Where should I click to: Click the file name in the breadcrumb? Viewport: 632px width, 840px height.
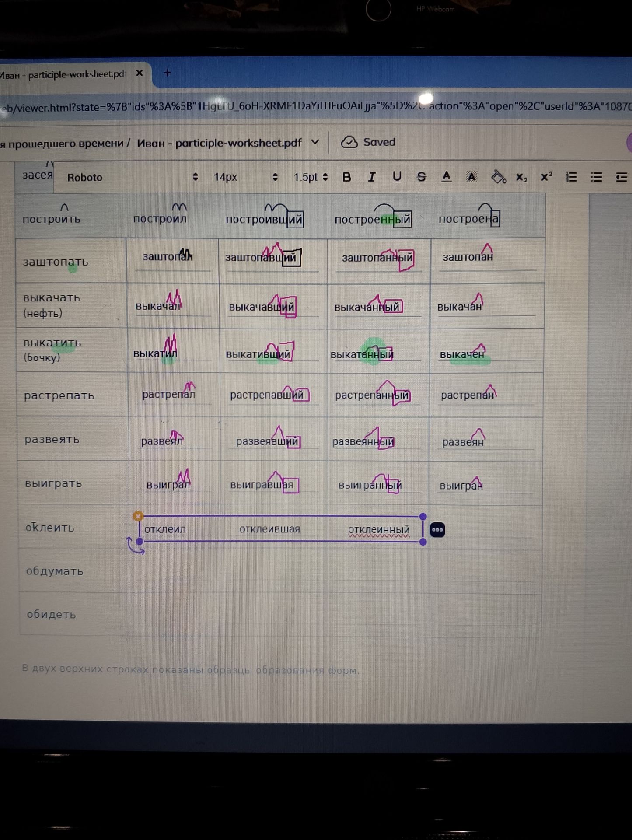[219, 143]
